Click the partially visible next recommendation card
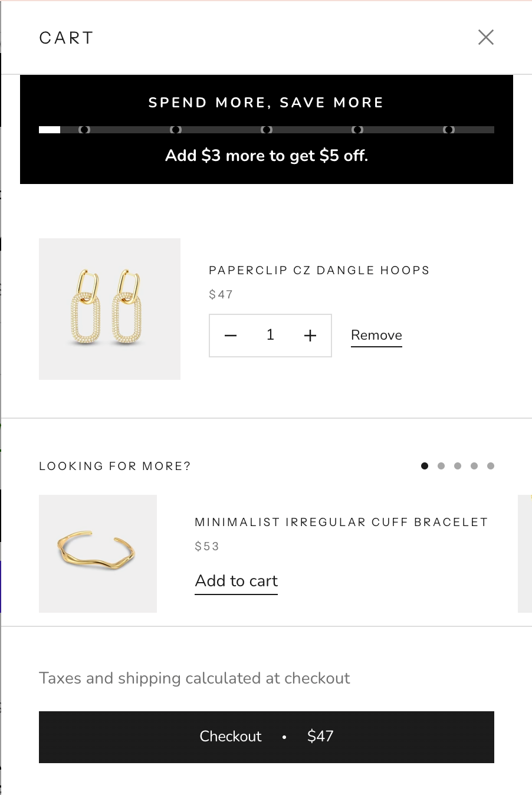The image size is (532, 795). point(525,554)
